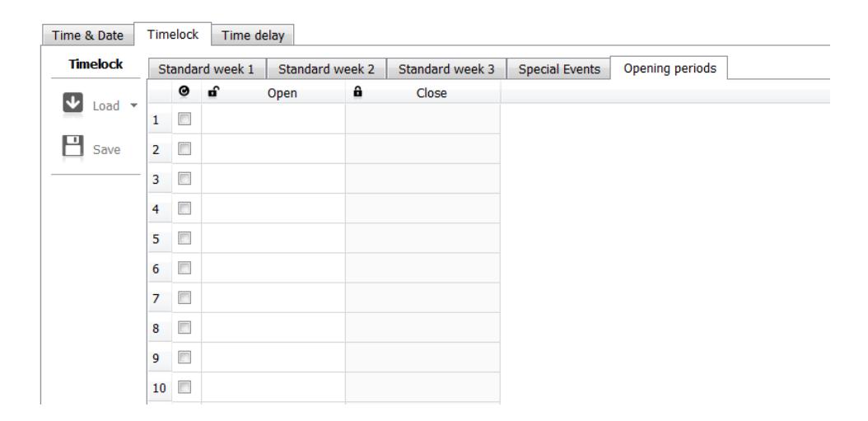
Task: Click the Load down-arrow icon
Action: coord(72,104)
